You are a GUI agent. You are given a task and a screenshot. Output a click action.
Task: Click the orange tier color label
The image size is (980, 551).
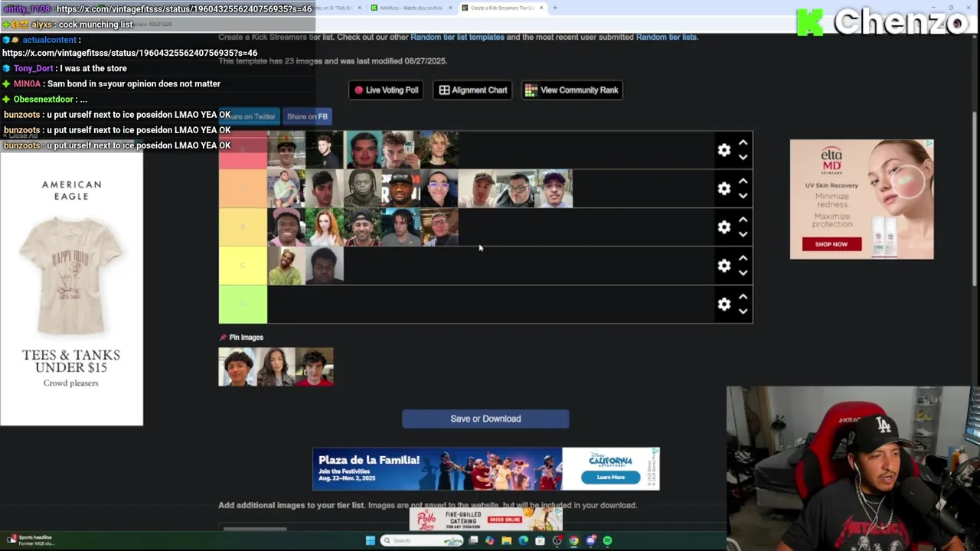[243, 188]
